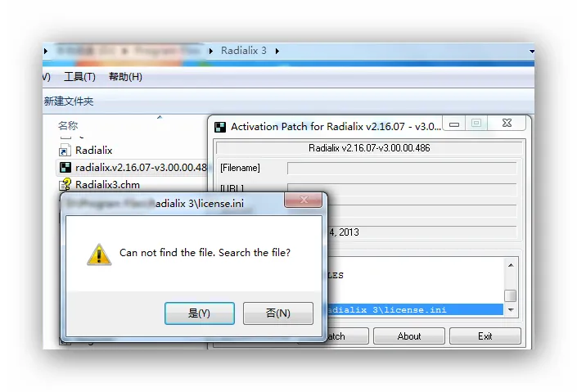Expand the arrow after Radialix 3 in address bar
Viewport: 577px width, 392px height.
(277, 51)
